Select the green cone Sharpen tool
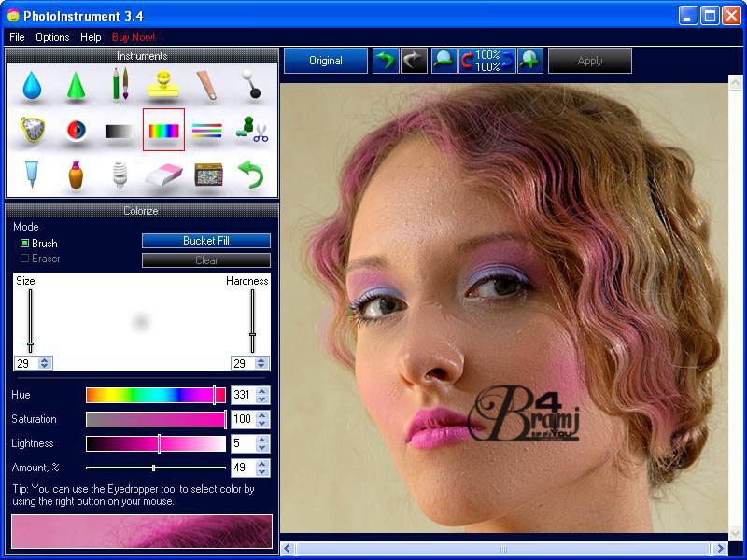 (x=76, y=86)
